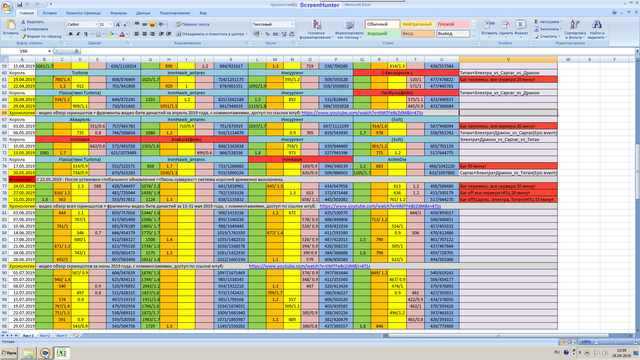
Task: Open the fill color yellow swatch
Action: pyautogui.click(x=111, y=34)
